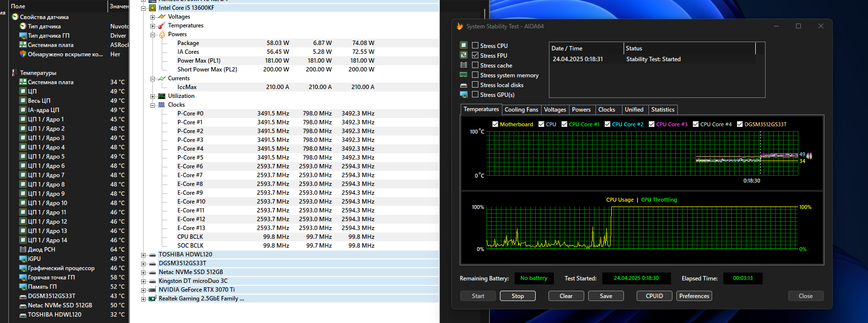The image size is (868, 323).
Task: Uncheck the Stress FPU checkbox
Action: click(475, 55)
